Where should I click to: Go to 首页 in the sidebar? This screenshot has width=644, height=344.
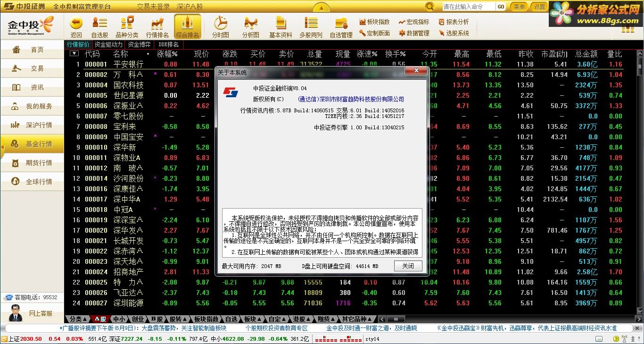(x=32, y=50)
